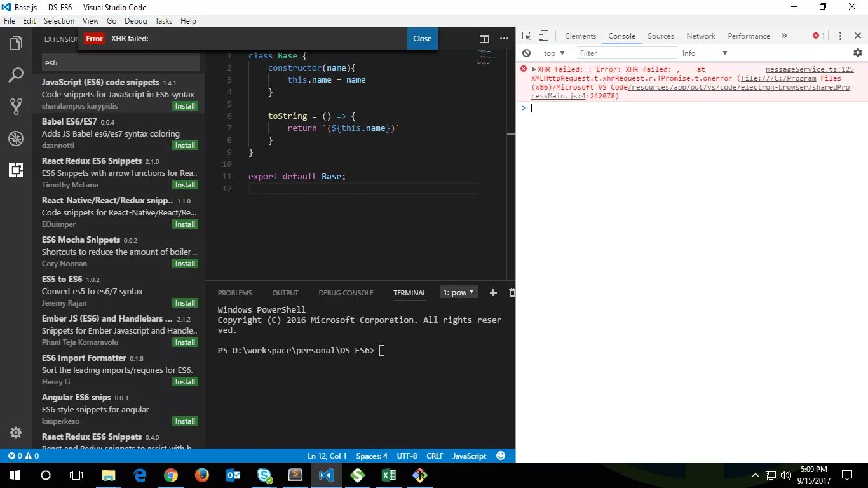
Task: Kill the terminal with trash icon
Action: pyautogui.click(x=512, y=292)
